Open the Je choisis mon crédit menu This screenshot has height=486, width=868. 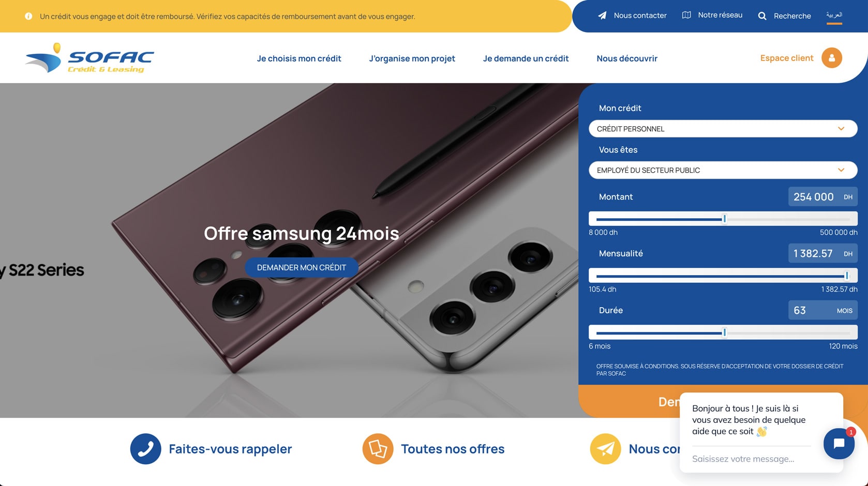(x=299, y=58)
